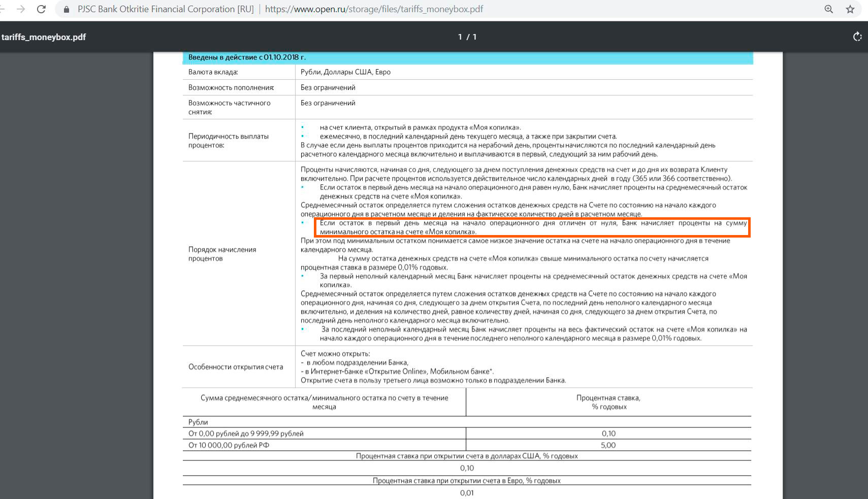
Task: Click the 'Процентная ставка, % годовых' column header
Action: [x=608, y=402]
